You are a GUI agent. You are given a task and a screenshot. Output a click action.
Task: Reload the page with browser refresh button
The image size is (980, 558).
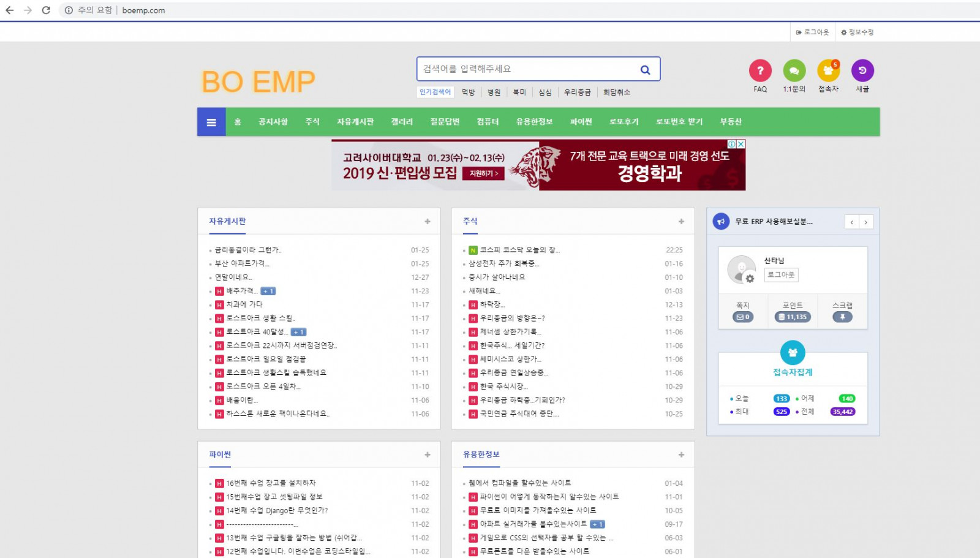pos(46,10)
